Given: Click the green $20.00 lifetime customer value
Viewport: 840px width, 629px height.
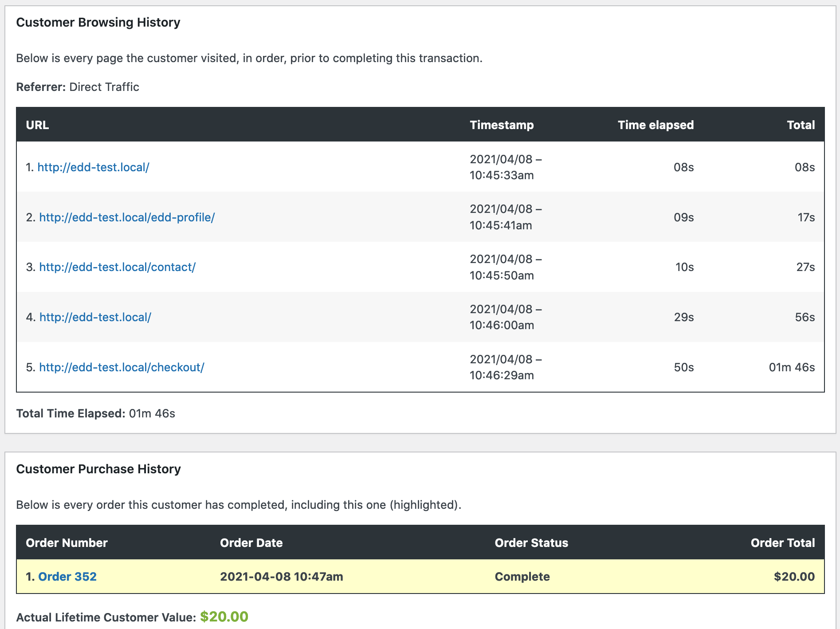Looking at the screenshot, I should tap(224, 617).
